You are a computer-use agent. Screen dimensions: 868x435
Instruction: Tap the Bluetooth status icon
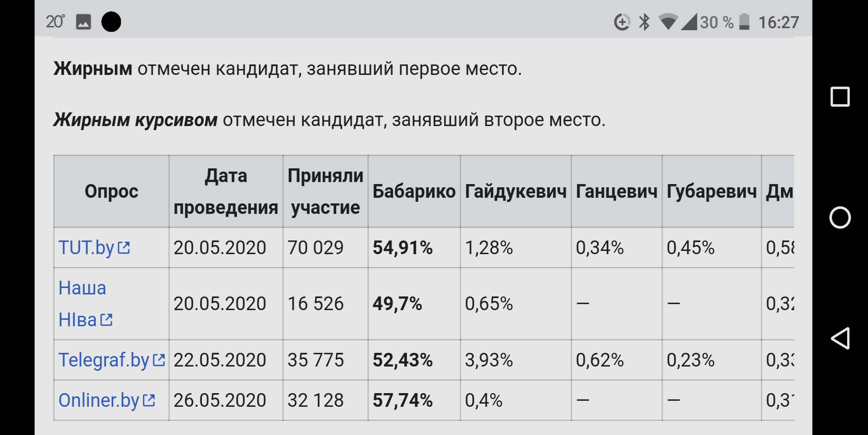tap(644, 22)
